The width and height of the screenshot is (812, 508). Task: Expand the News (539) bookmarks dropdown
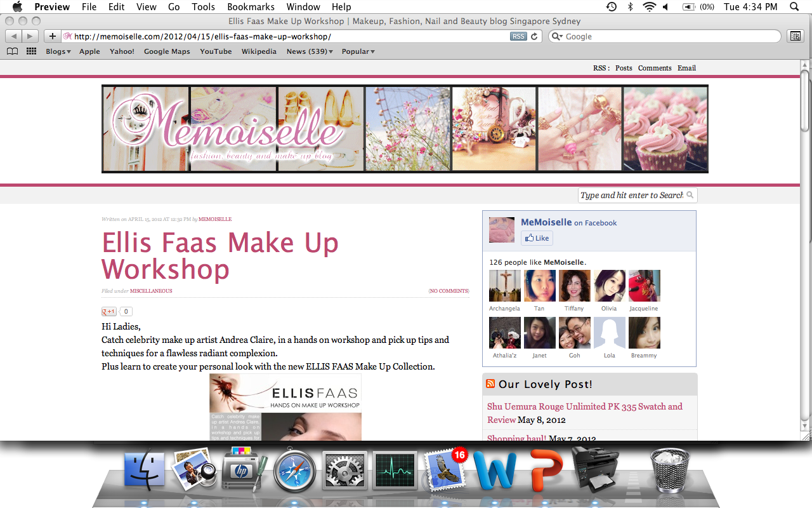pyautogui.click(x=310, y=51)
